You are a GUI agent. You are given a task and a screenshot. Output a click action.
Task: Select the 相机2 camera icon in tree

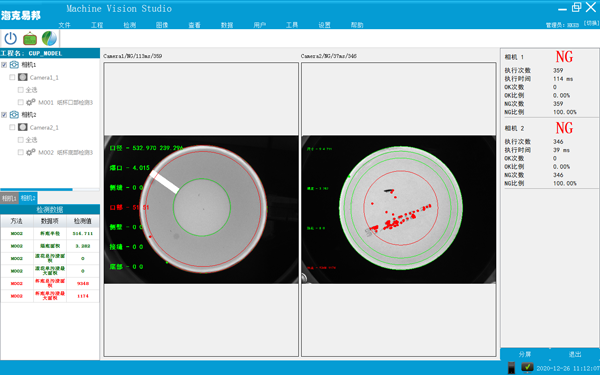tap(14, 115)
